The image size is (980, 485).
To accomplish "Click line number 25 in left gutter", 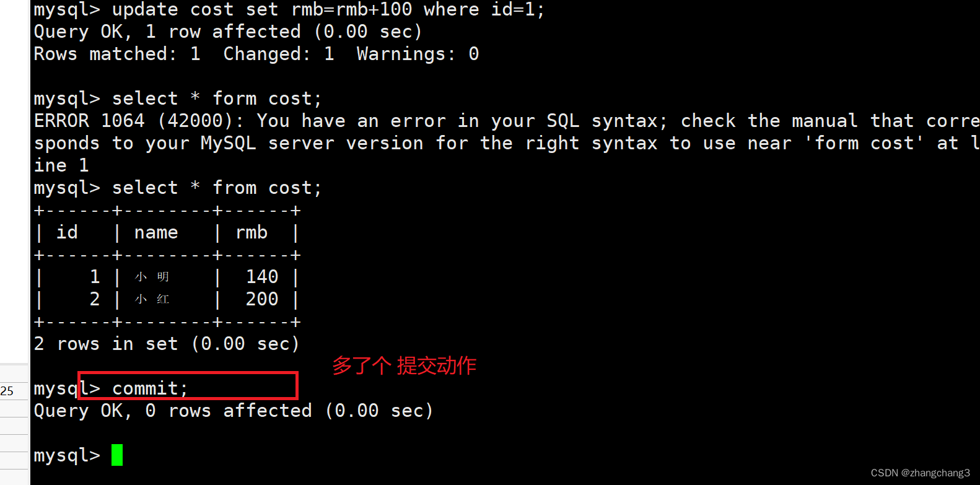I will pyautogui.click(x=7, y=391).
